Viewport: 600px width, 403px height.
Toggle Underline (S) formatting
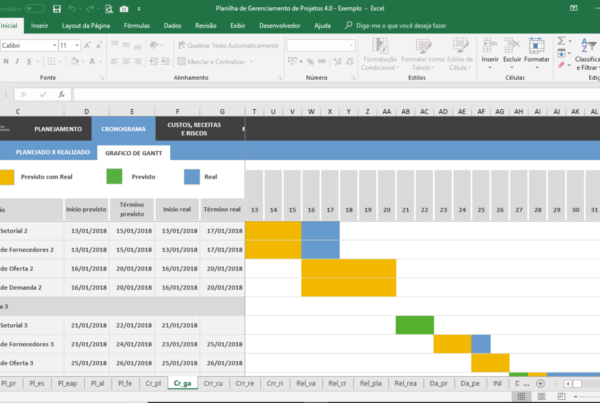pyautogui.click(x=29, y=61)
